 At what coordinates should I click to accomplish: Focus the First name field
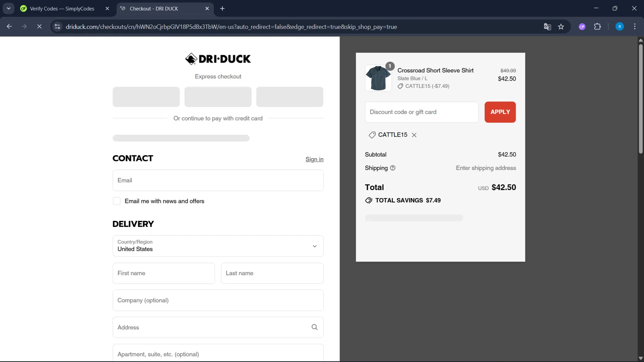164,273
